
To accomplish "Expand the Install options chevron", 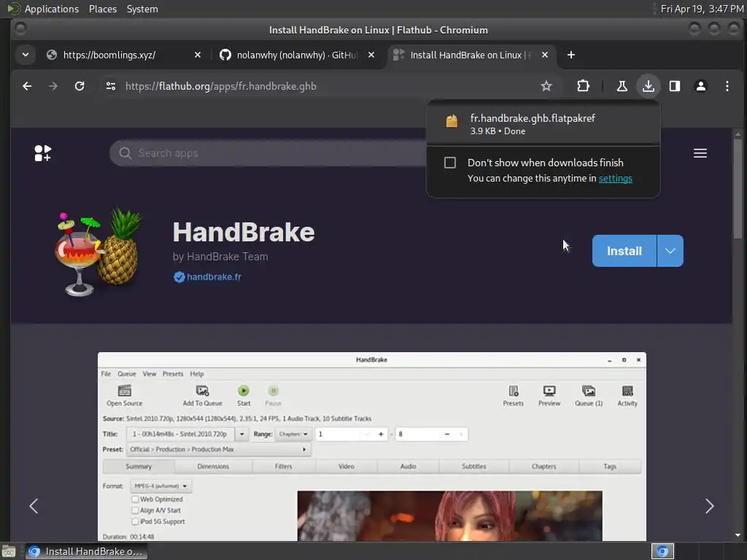I will [x=670, y=251].
